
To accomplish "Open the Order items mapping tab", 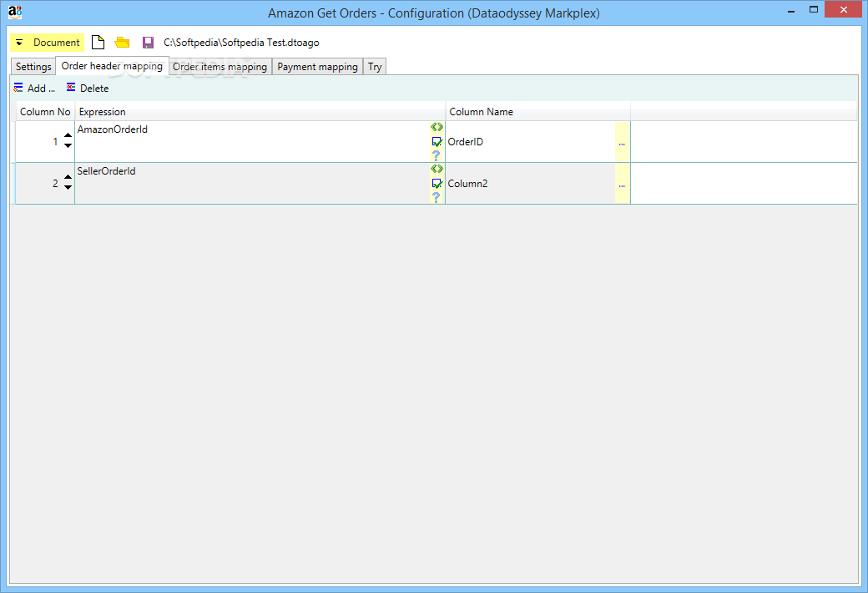I will [x=220, y=67].
